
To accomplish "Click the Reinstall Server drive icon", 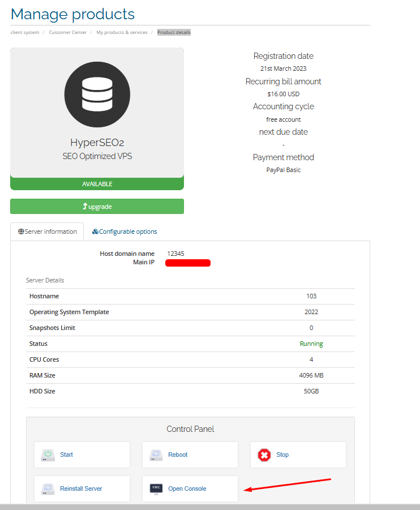I will point(48,489).
